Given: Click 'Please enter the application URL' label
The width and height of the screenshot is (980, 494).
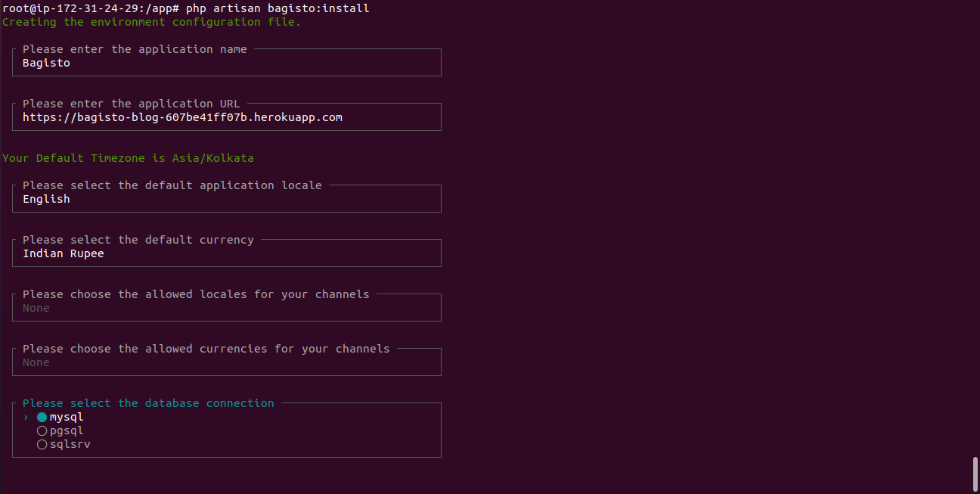Looking at the screenshot, I should pos(132,104).
